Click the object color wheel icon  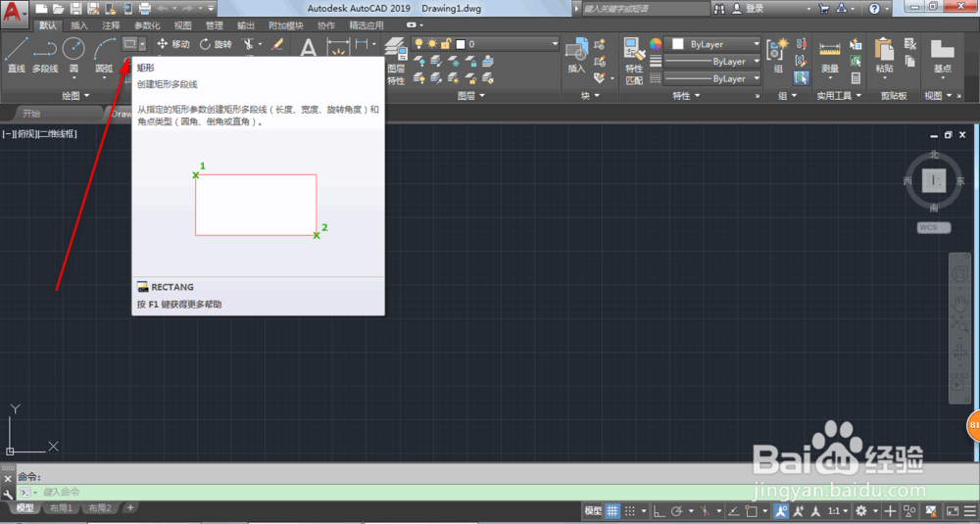click(x=655, y=44)
